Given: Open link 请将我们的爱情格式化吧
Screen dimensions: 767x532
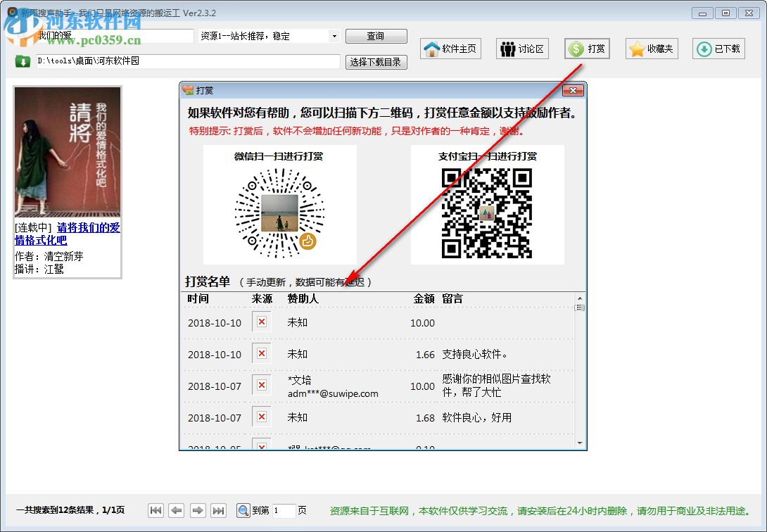Looking at the screenshot, I should tap(68, 234).
